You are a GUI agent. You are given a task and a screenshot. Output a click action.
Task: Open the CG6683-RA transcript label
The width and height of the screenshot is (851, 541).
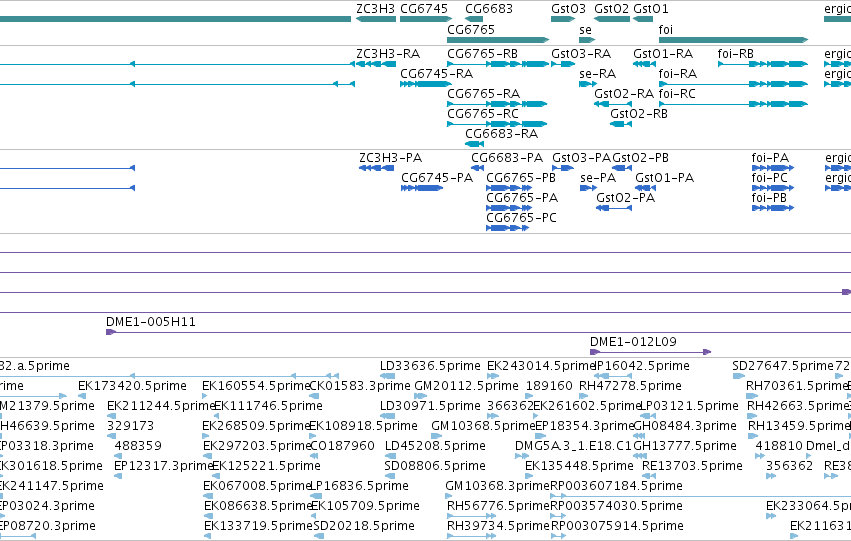pyautogui.click(x=501, y=134)
